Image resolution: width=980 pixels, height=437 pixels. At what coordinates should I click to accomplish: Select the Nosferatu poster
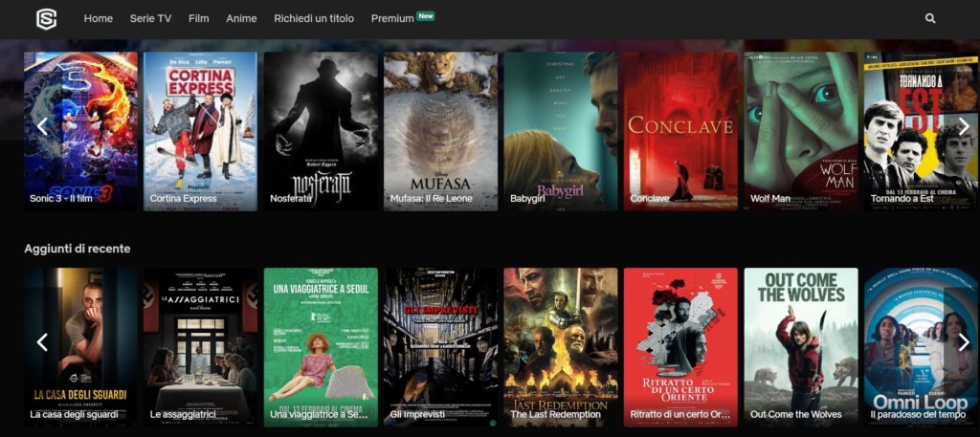coord(321,131)
